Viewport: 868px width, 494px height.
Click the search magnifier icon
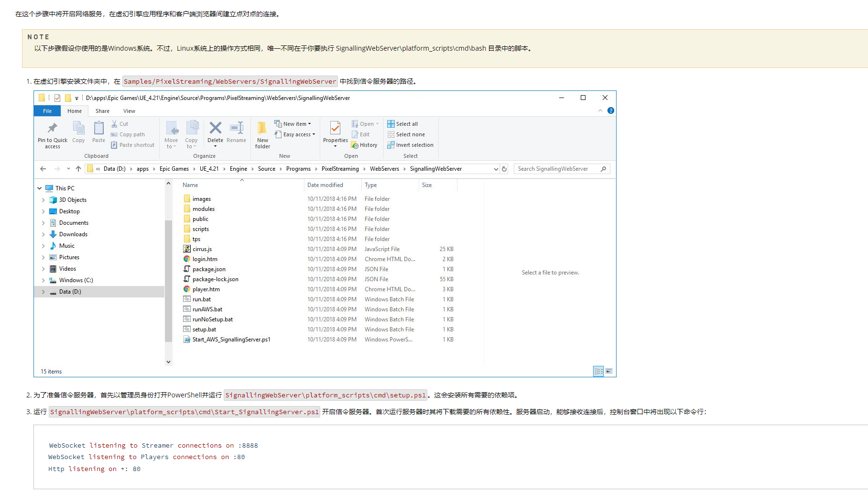603,169
